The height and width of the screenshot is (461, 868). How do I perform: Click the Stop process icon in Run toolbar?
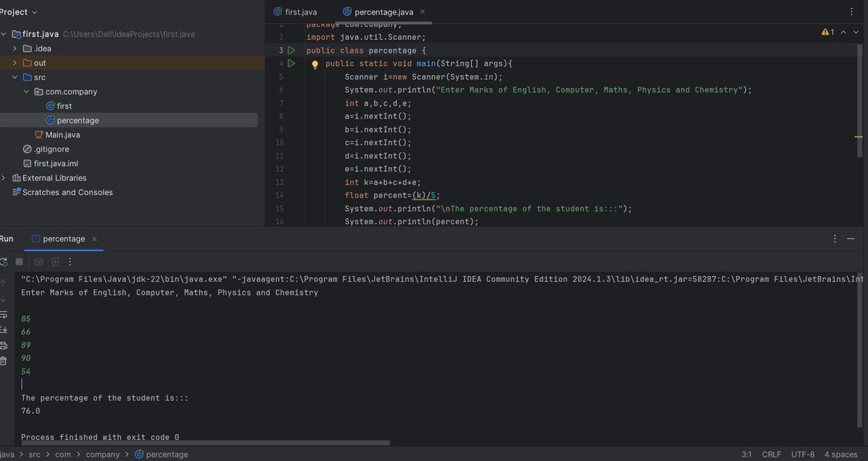[20, 262]
